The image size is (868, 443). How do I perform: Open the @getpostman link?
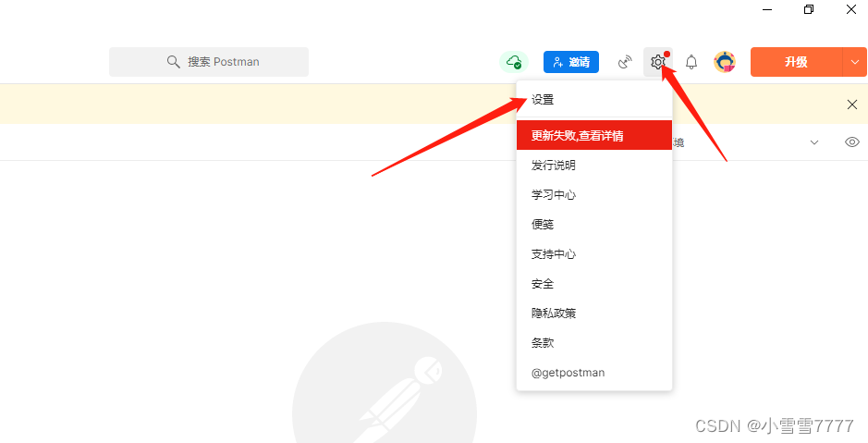click(x=594, y=373)
